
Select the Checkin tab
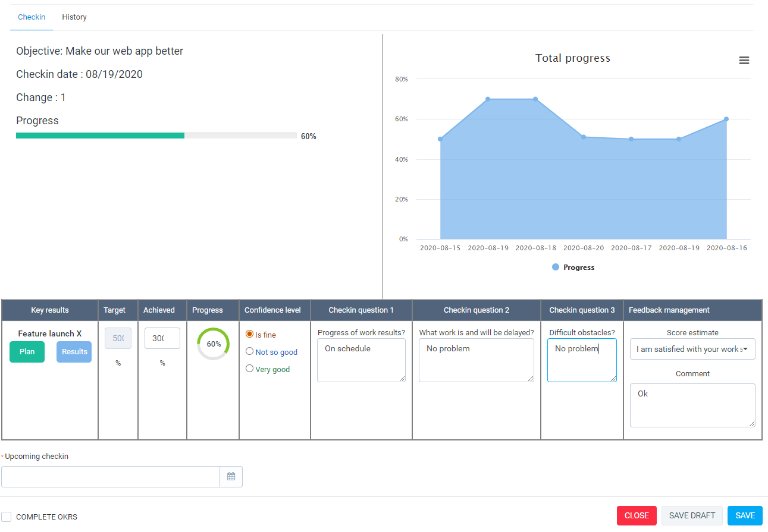32,17
